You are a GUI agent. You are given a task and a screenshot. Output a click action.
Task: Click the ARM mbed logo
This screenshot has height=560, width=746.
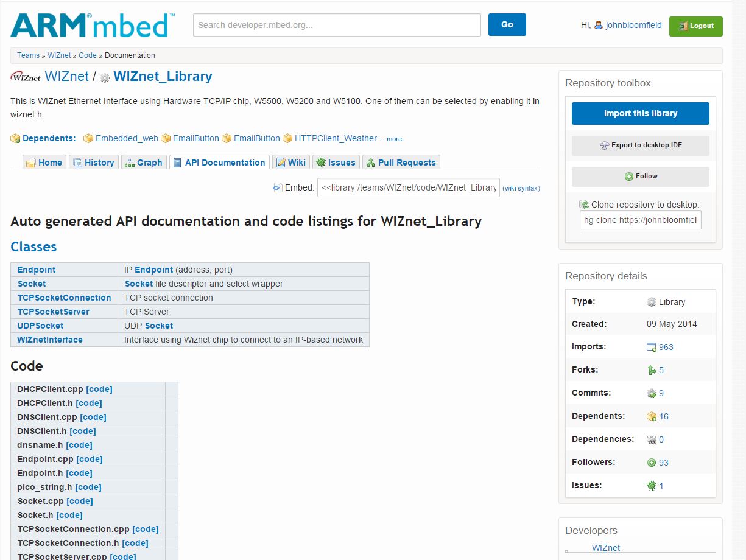click(x=93, y=25)
